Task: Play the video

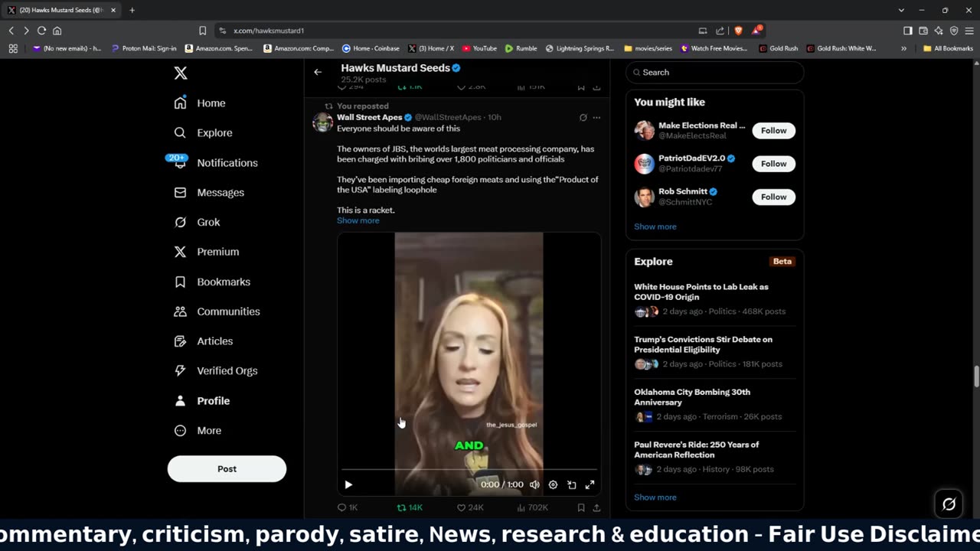Action: [348, 484]
